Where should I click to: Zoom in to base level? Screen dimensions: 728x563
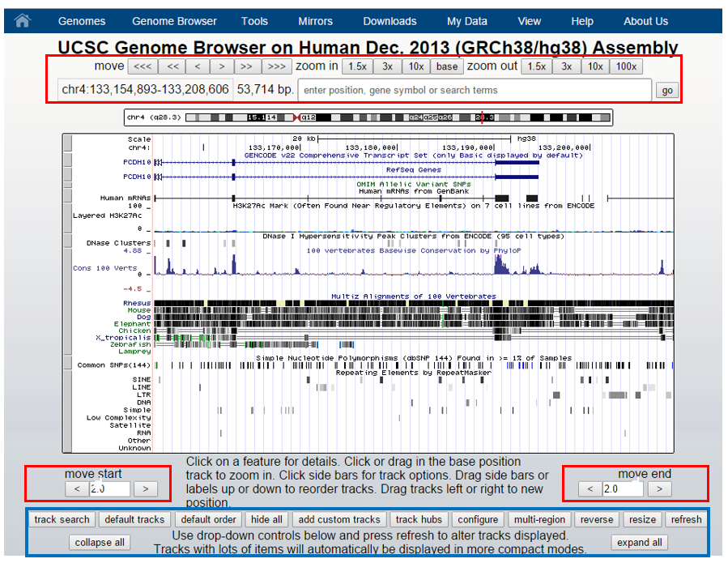(446, 66)
